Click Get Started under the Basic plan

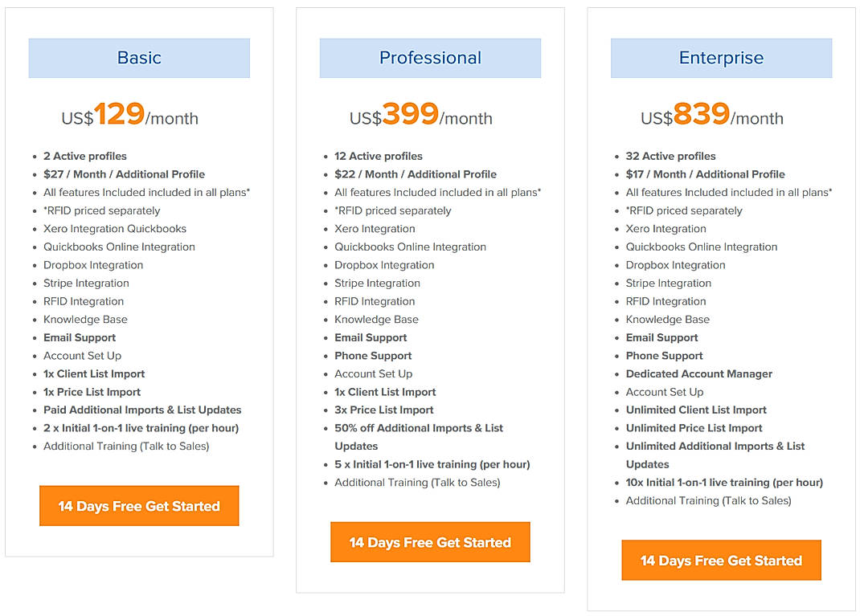coord(138,505)
